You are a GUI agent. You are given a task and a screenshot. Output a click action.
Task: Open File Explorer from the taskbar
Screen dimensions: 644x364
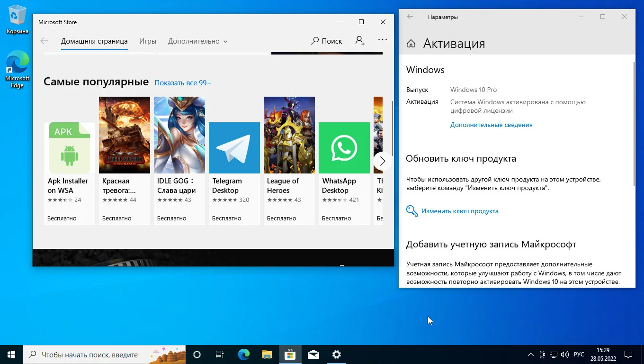point(267,355)
